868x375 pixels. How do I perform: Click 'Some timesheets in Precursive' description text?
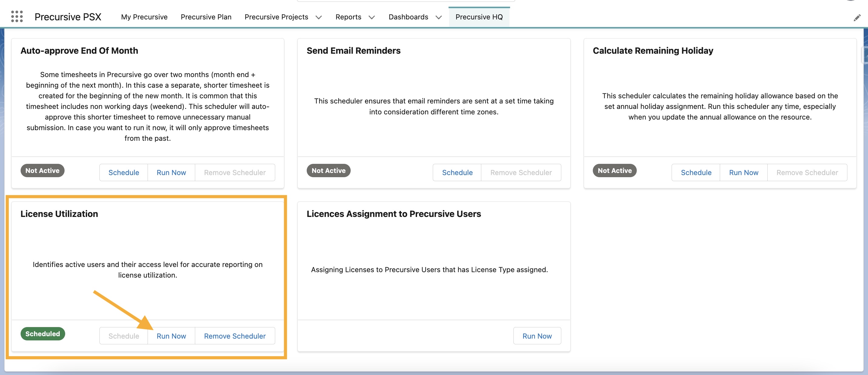[x=148, y=106]
